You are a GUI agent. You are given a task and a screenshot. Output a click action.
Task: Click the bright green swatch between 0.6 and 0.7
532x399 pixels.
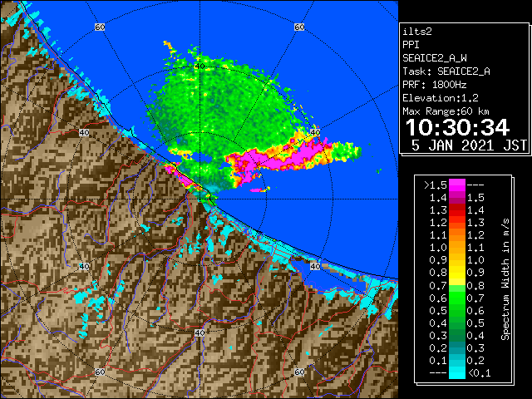coord(456,298)
